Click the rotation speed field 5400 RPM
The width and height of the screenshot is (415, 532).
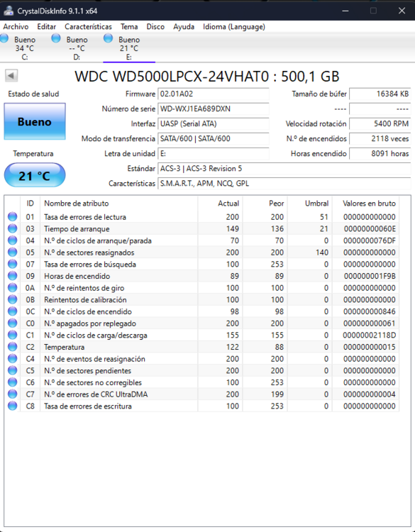380,124
